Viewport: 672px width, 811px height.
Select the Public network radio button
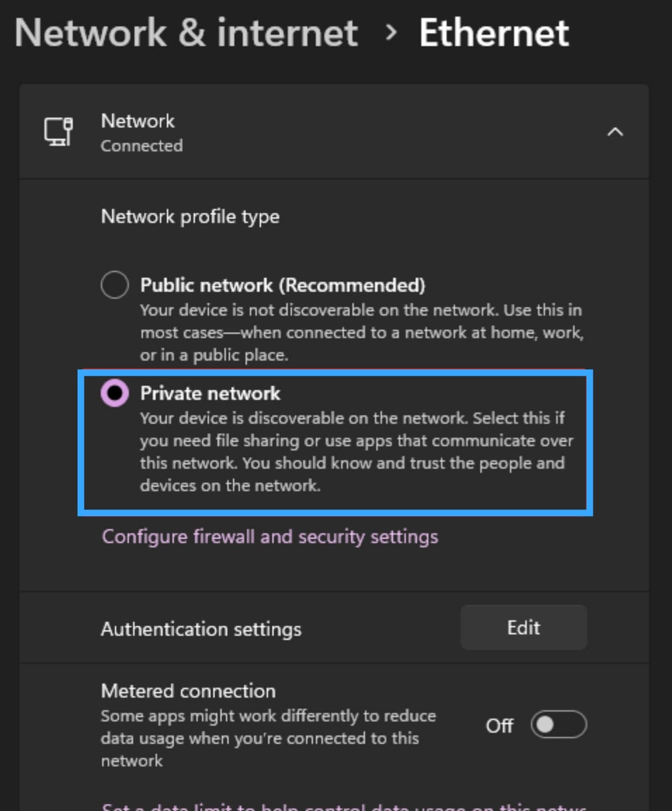tap(115, 284)
